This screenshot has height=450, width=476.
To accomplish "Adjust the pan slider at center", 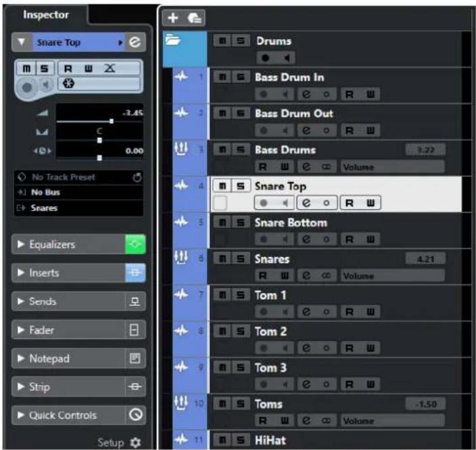I will coord(99,140).
